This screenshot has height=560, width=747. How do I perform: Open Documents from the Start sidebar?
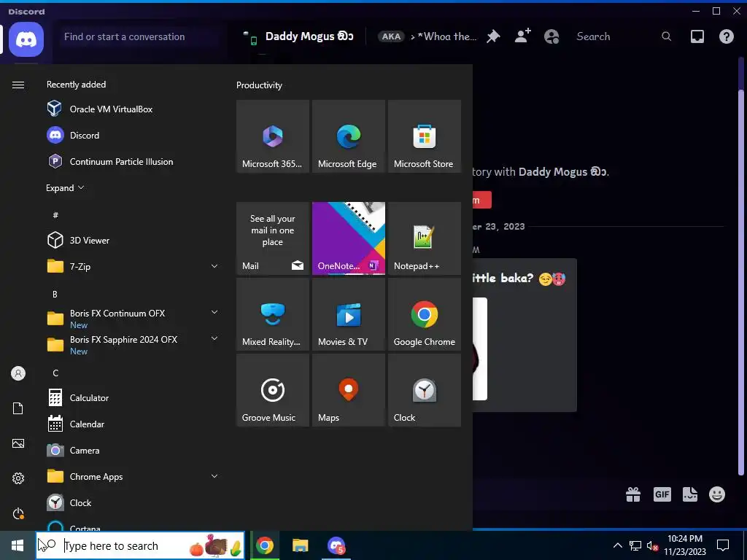(18, 408)
